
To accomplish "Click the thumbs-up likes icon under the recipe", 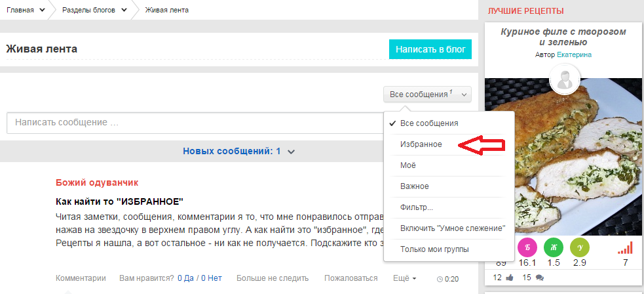I will point(509,278).
